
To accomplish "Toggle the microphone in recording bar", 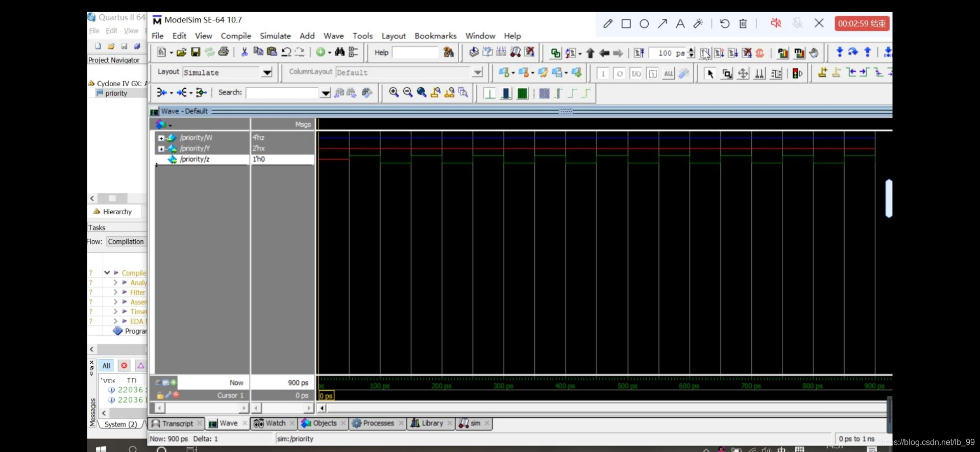I will 797,23.
